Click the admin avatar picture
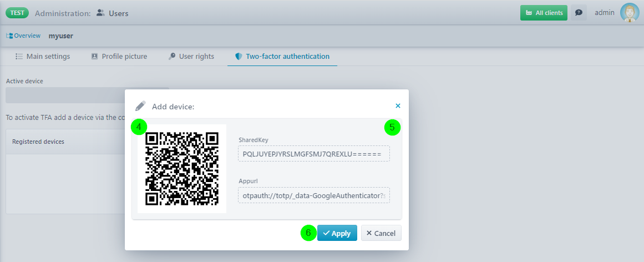The image size is (644, 262). coord(630,13)
